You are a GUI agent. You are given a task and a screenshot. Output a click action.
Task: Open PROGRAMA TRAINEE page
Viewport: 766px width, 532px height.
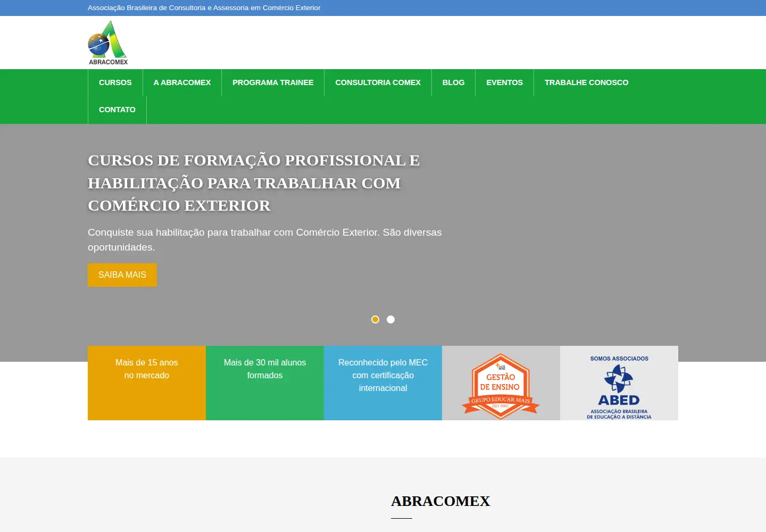click(x=273, y=82)
